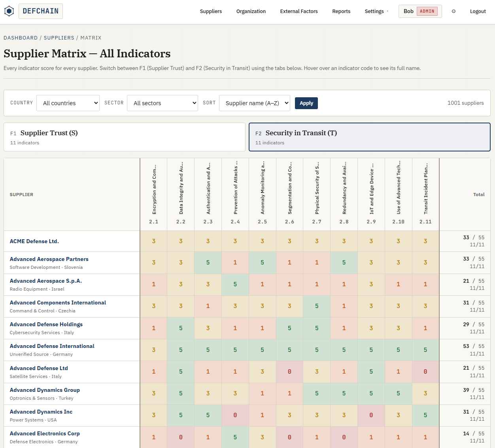This screenshot has height=448, width=495.
Task: Expand the Settings dropdown menu
Action: tap(376, 11)
